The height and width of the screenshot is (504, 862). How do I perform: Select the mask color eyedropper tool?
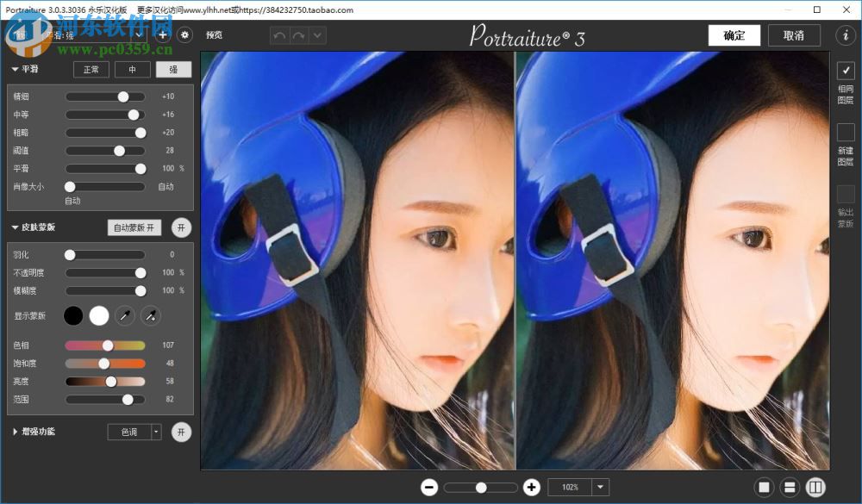[x=125, y=316]
